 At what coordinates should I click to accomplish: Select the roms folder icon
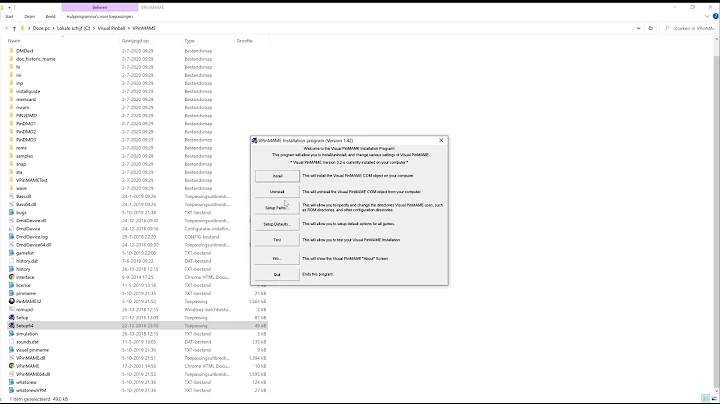pyautogui.click(x=11, y=148)
